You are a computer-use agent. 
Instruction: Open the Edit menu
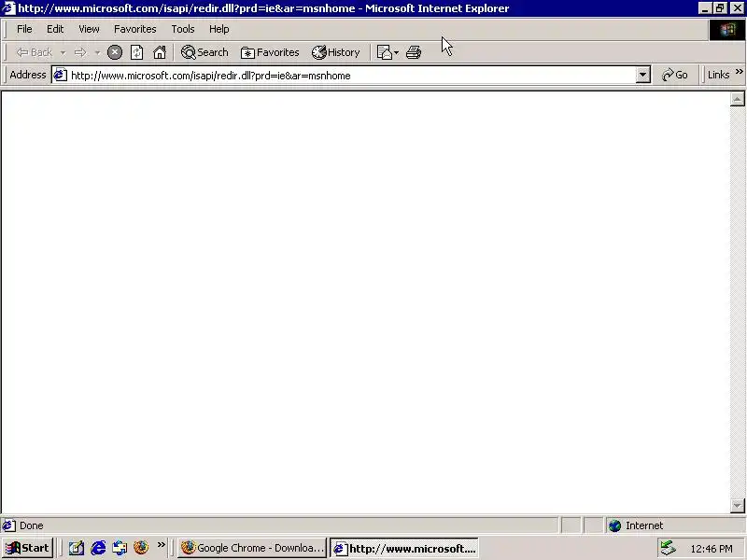(x=55, y=29)
